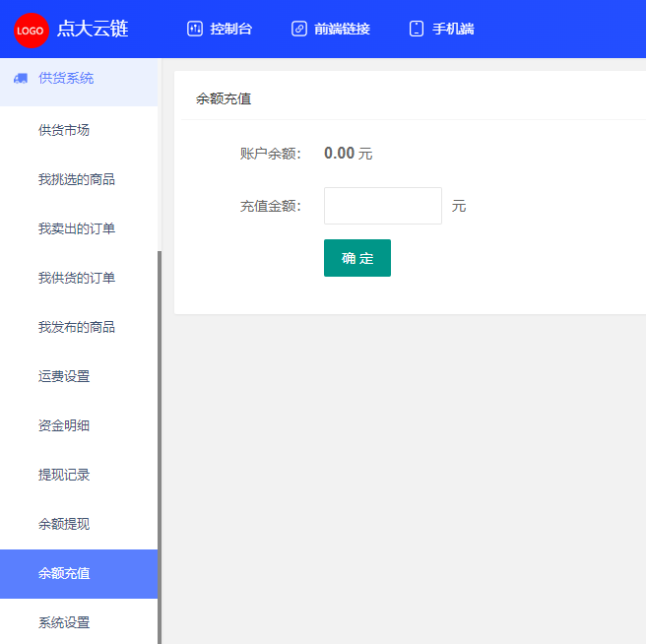Screen dimensions: 646x644
Task: Click the red LOGO circle
Action: coord(32,31)
